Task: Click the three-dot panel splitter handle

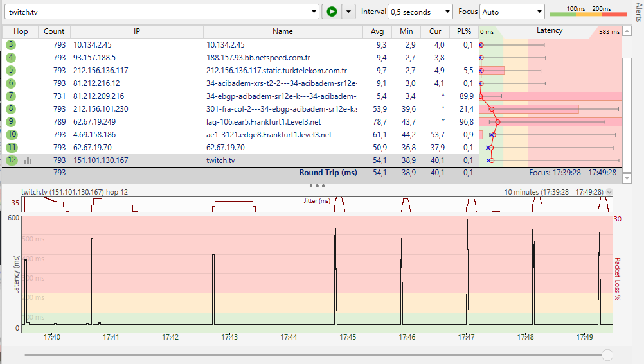Action: tap(317, 186)
